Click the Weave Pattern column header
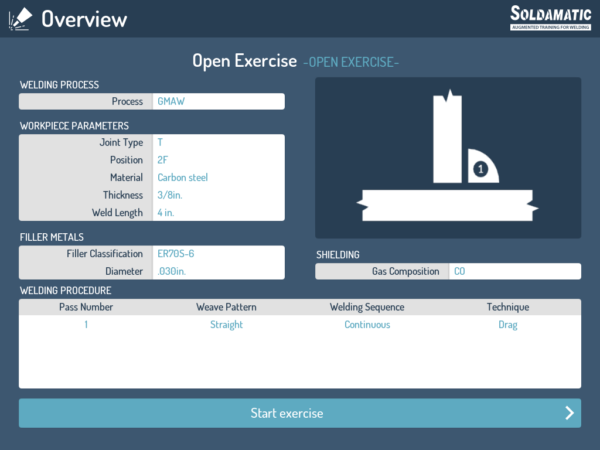Screen dimensions: 600x450 coord(224,307)
